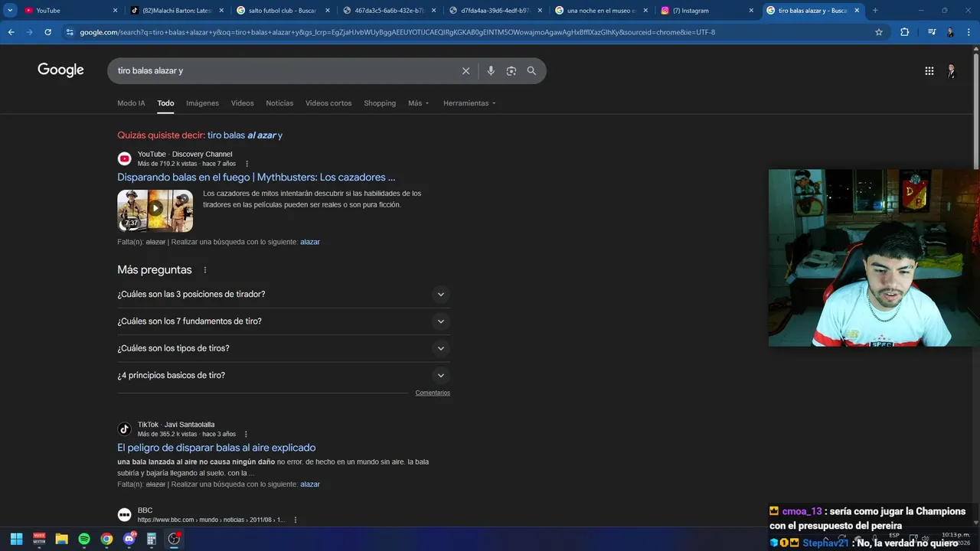The image size is (980, 551).
Task: Open the Windows Start menu
Action: (16, 539)
